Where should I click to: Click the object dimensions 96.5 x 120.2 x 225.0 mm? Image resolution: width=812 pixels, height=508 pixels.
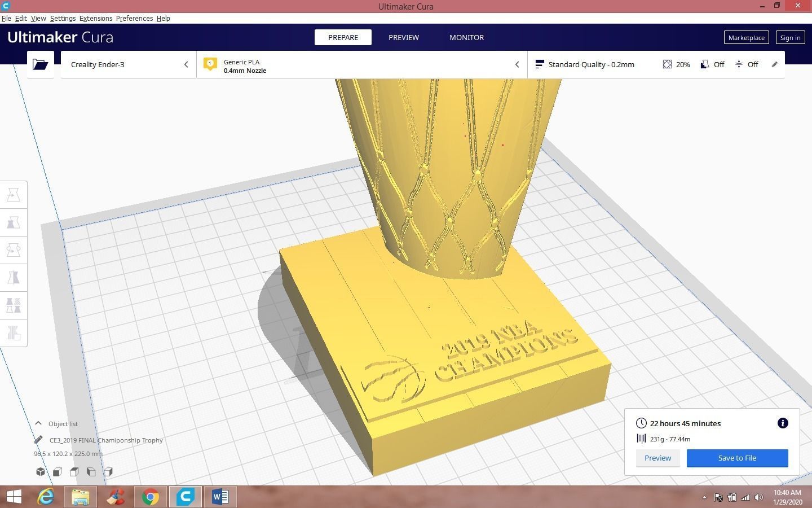(68, 454)
